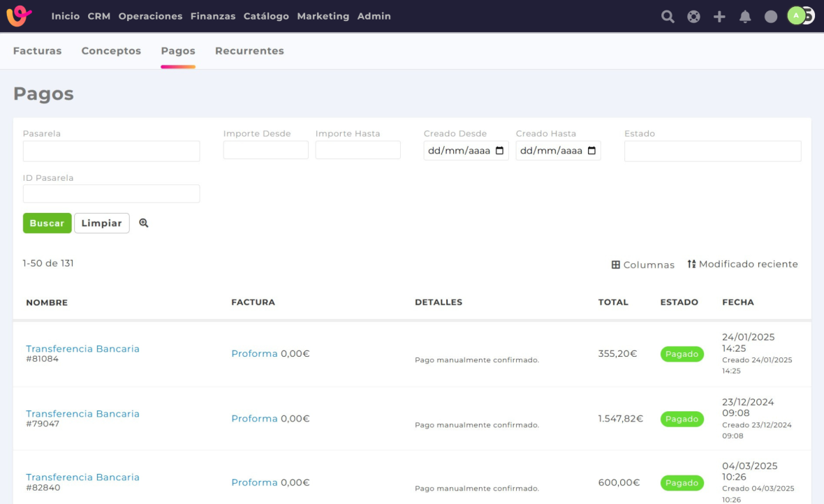Screen dimensions: 824x504
Task: Expand the Estado filter field
Action: [712, 151]
